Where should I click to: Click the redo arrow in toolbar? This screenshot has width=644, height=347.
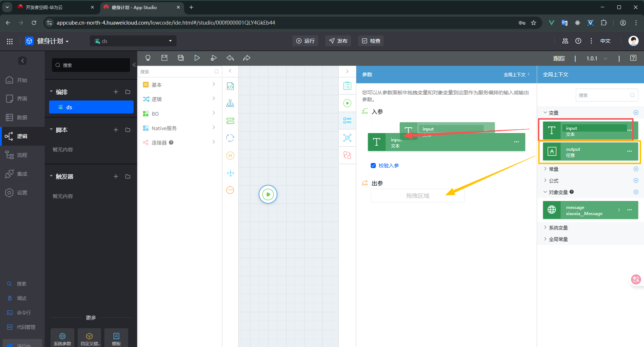[x=247, y=58]
